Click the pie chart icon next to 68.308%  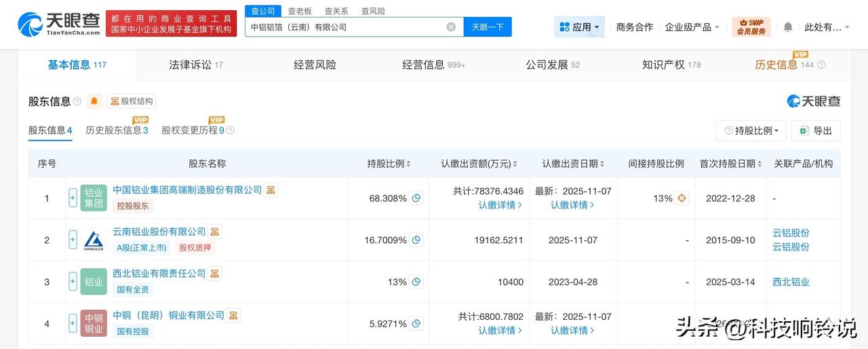click(x=416, y=199)
